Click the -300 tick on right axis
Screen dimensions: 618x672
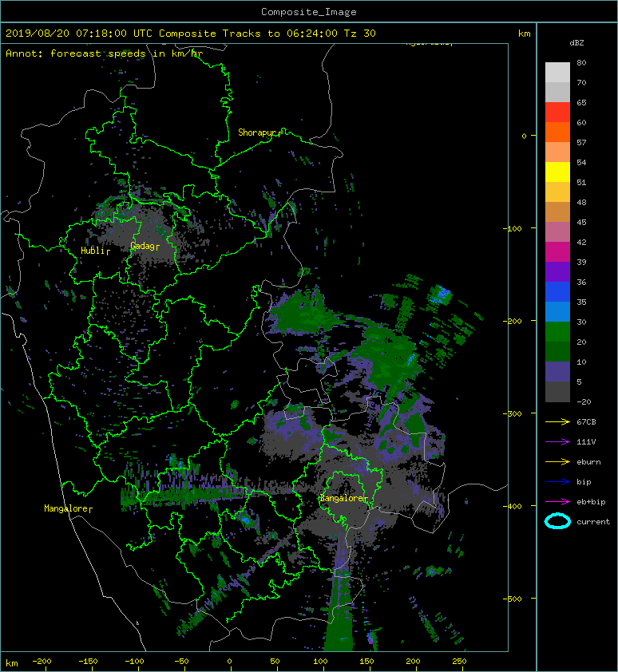click(513, 413)
